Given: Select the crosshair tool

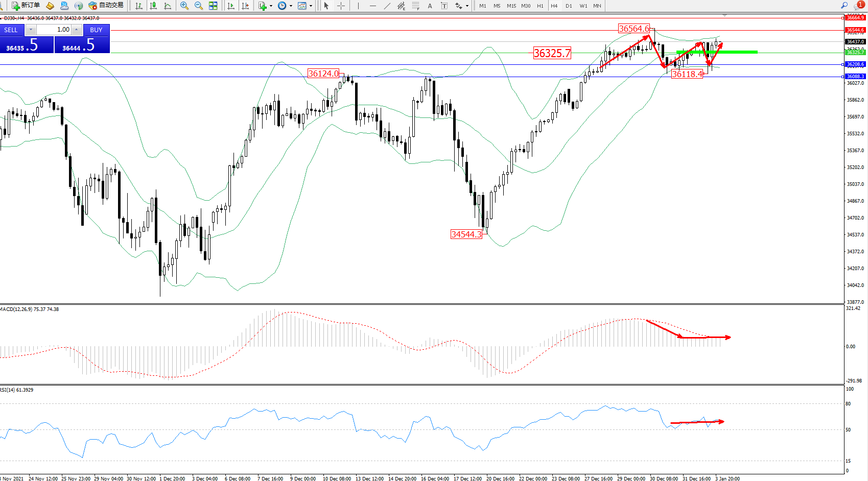Looking at the screenshot, I should coord(341,6).
